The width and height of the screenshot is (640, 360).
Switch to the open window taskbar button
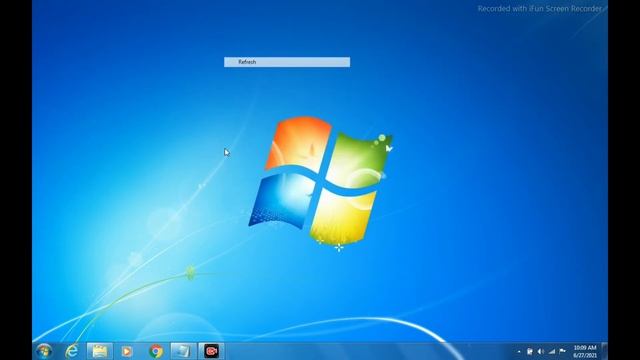point(183,351)
